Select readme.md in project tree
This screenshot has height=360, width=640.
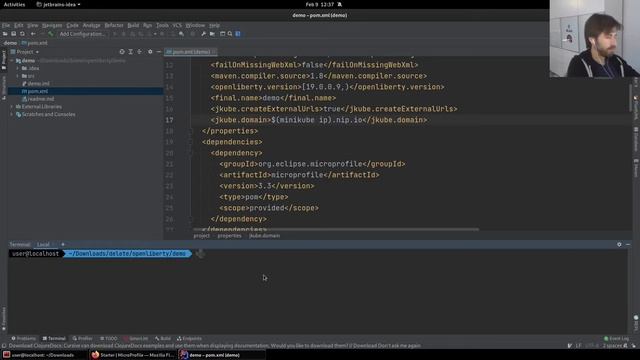pyautogui.click(x=38, y=99)
